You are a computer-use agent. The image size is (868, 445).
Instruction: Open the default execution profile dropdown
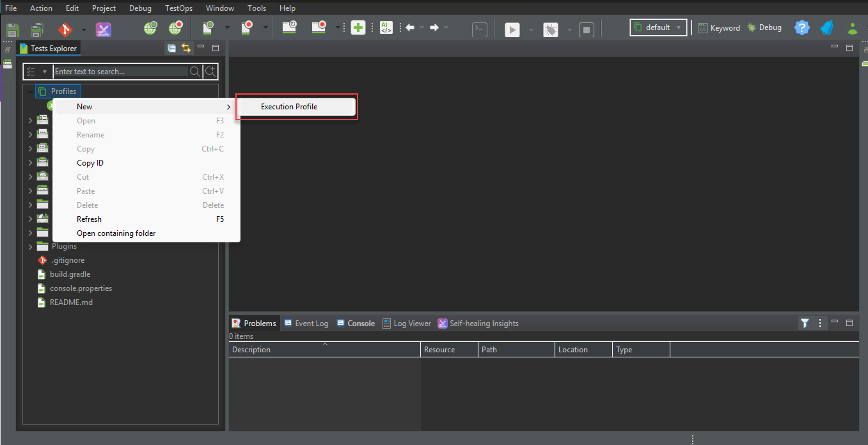point(658,28)
